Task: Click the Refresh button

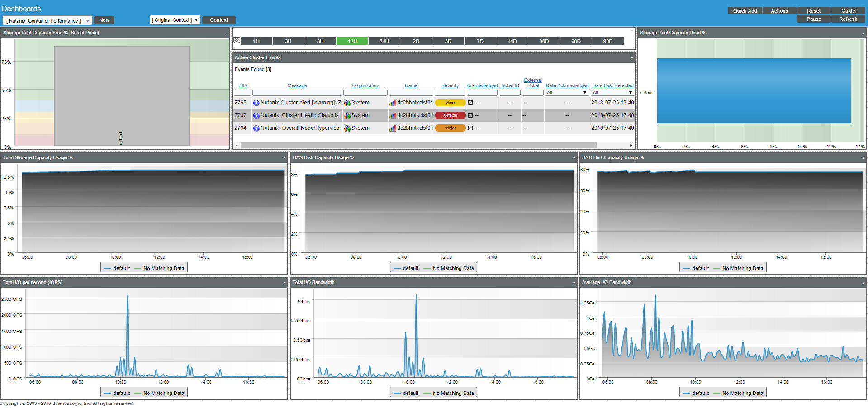Action: (848, 19)
